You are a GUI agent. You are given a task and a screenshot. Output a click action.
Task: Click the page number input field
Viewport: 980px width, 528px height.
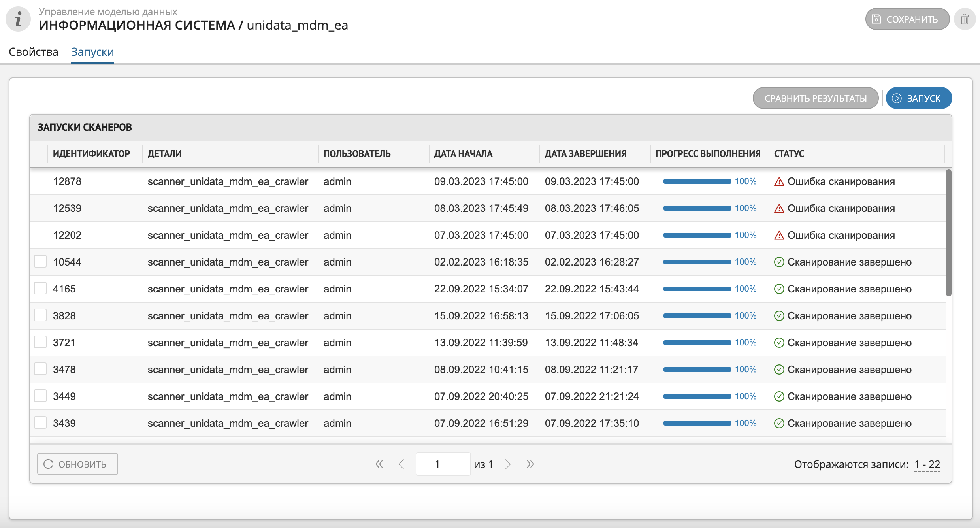click(443, 464)
